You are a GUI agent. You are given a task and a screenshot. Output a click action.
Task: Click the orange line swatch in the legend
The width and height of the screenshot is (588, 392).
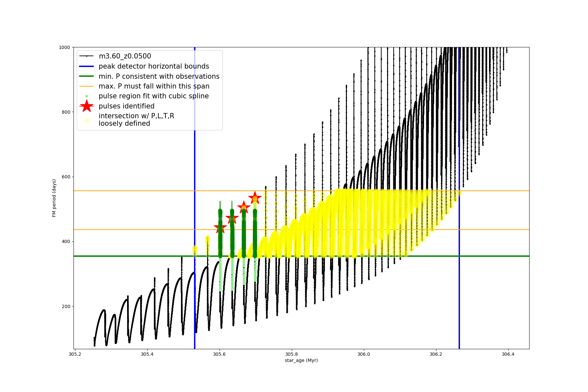pyautogui.click(x=87, y=86)
